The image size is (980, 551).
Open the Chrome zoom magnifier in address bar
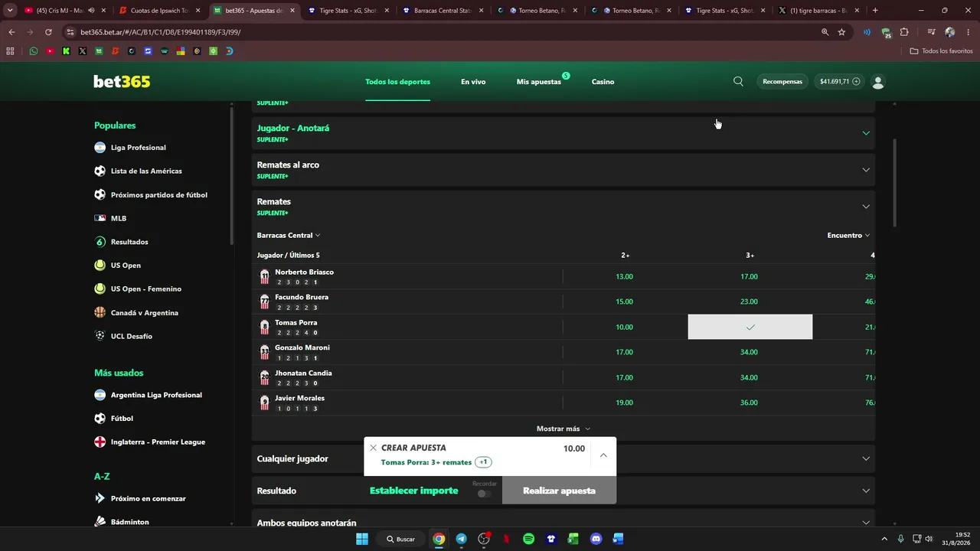[x=825, y=32]
